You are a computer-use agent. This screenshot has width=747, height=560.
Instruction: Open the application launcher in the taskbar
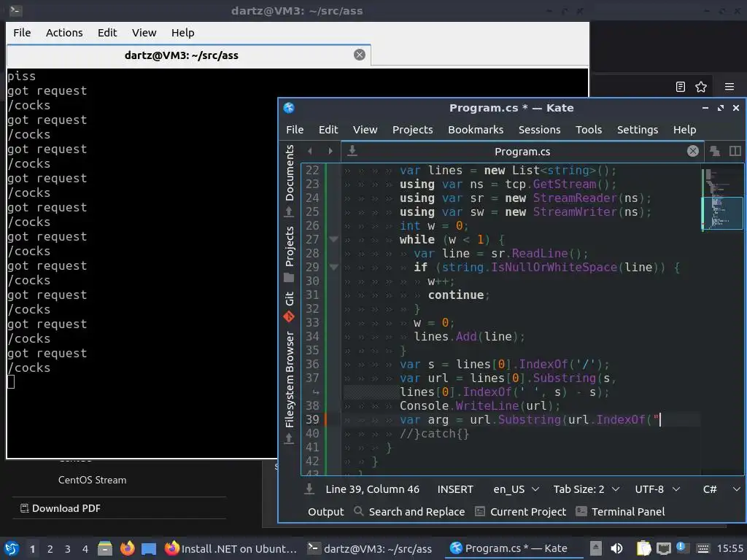pyautogui.click(x=12, y=548)
